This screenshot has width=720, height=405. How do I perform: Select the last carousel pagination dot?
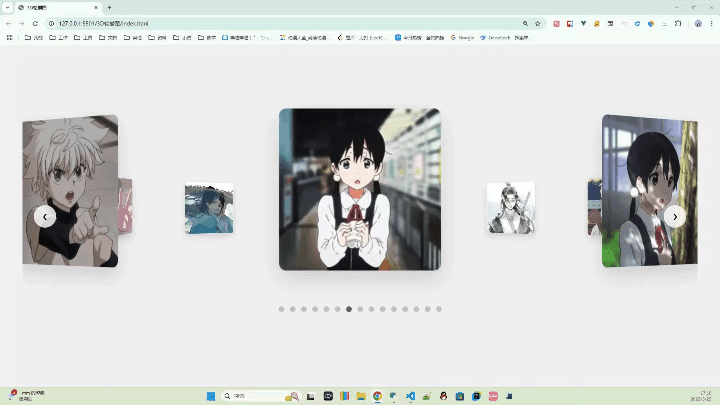pyautogui.click(x=439, y=309)
